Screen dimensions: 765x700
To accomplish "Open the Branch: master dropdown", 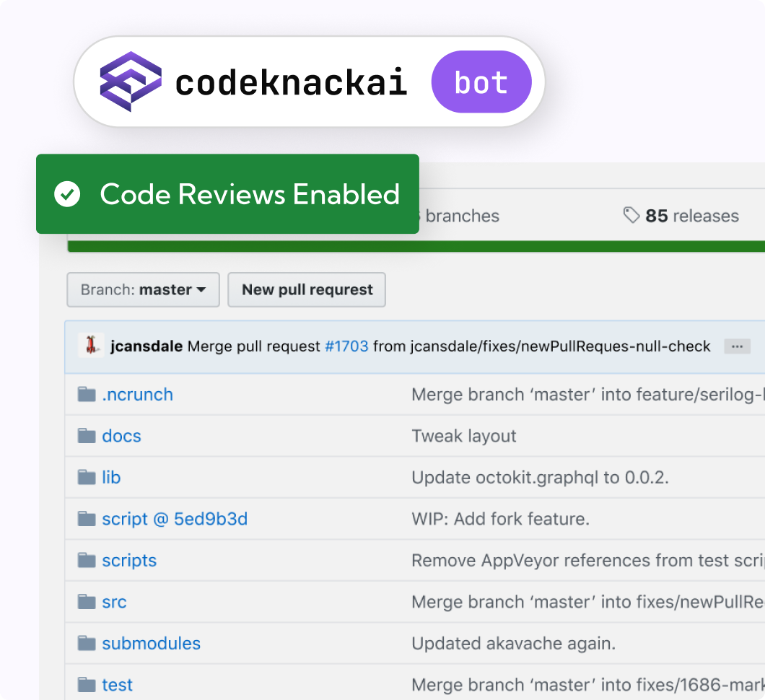I will [143, 290].
